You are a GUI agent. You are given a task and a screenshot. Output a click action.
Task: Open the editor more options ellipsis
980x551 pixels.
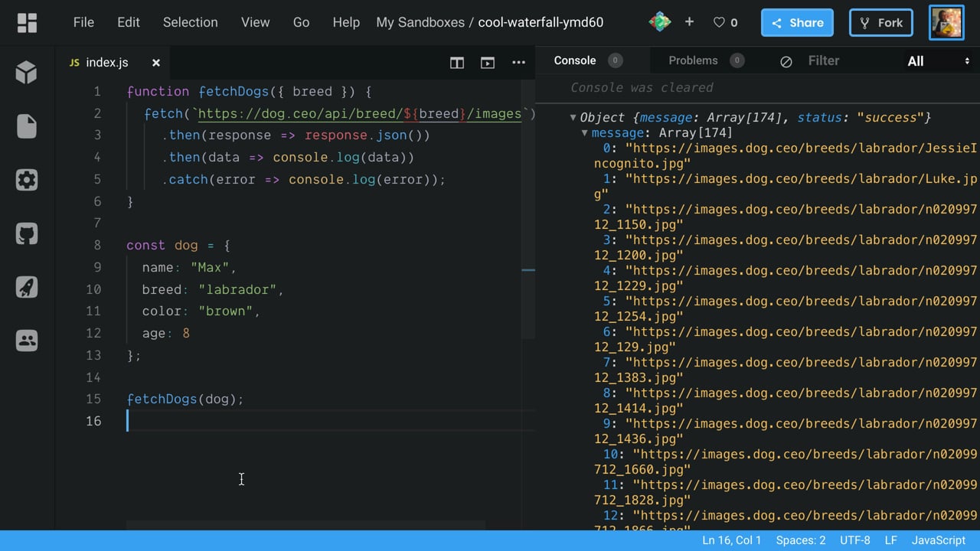(x=518, y=63)
